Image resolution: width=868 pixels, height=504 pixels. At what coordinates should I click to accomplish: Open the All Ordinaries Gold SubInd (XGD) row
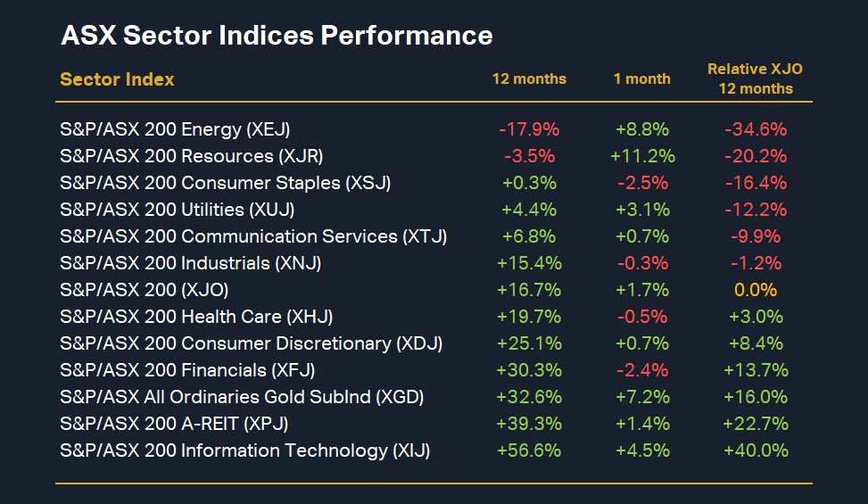pyautogui.click(x=241, y=397)
